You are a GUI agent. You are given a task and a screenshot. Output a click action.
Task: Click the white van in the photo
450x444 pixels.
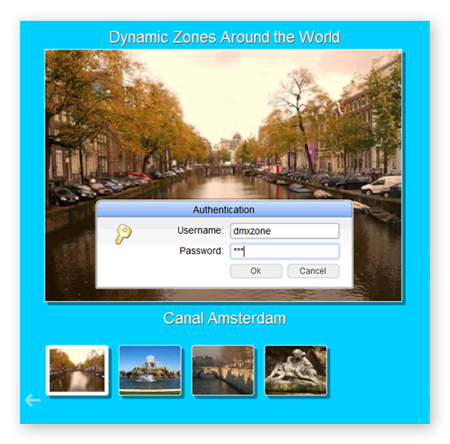pyautogui.click(x=381, y=185)
